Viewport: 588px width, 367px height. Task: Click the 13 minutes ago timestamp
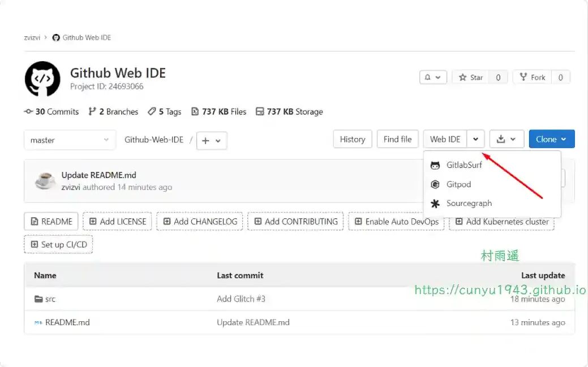(x=538, y=322)
